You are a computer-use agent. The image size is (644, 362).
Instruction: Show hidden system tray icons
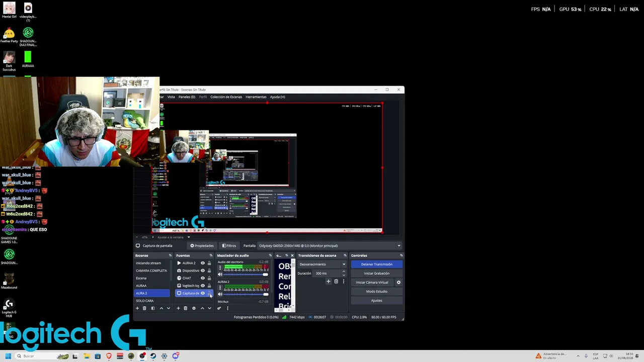[578, 356]
